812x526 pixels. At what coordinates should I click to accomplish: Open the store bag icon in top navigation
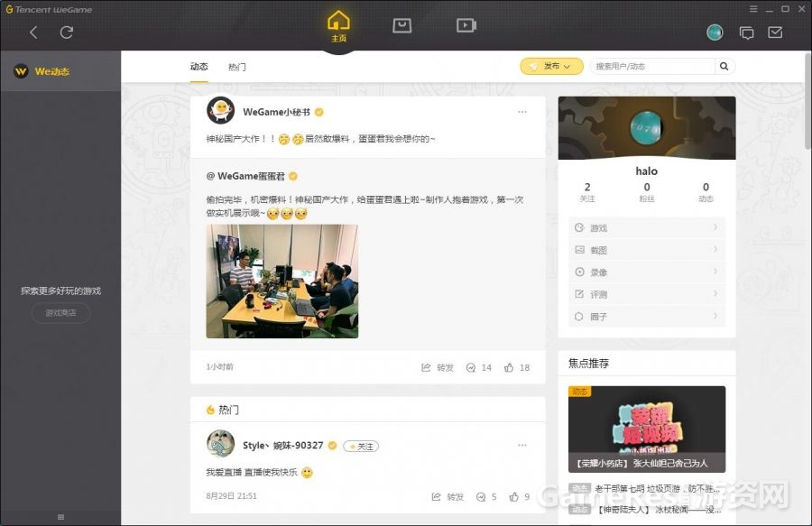point(401,25)
